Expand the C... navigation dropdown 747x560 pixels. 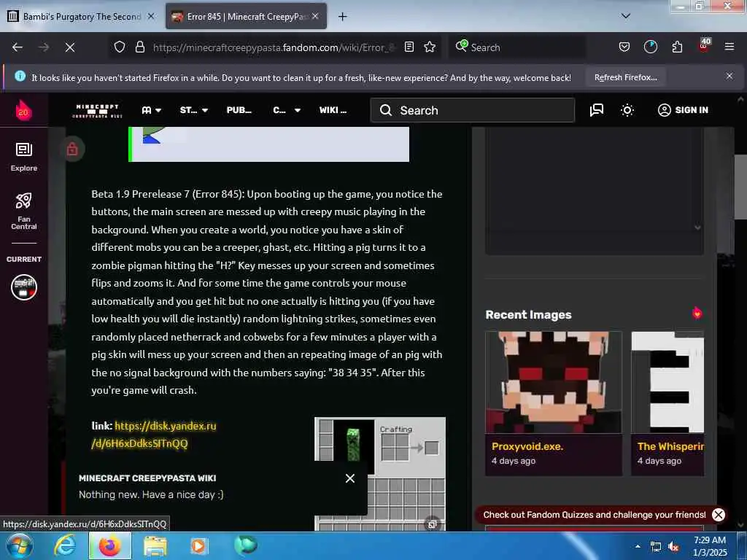coord(286,110)
